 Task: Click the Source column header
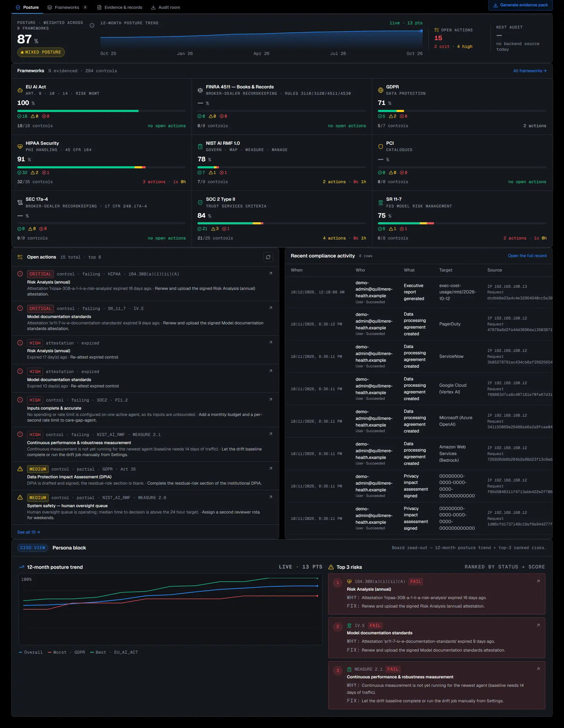495,270
